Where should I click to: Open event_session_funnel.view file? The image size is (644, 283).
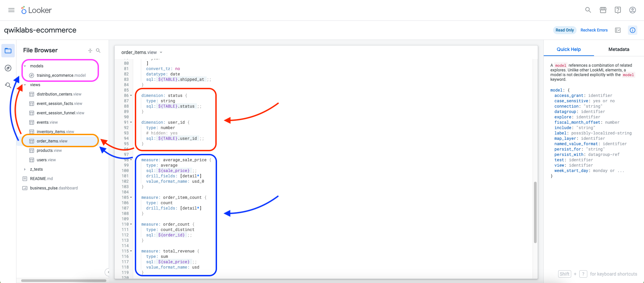(x=60, y=113)
